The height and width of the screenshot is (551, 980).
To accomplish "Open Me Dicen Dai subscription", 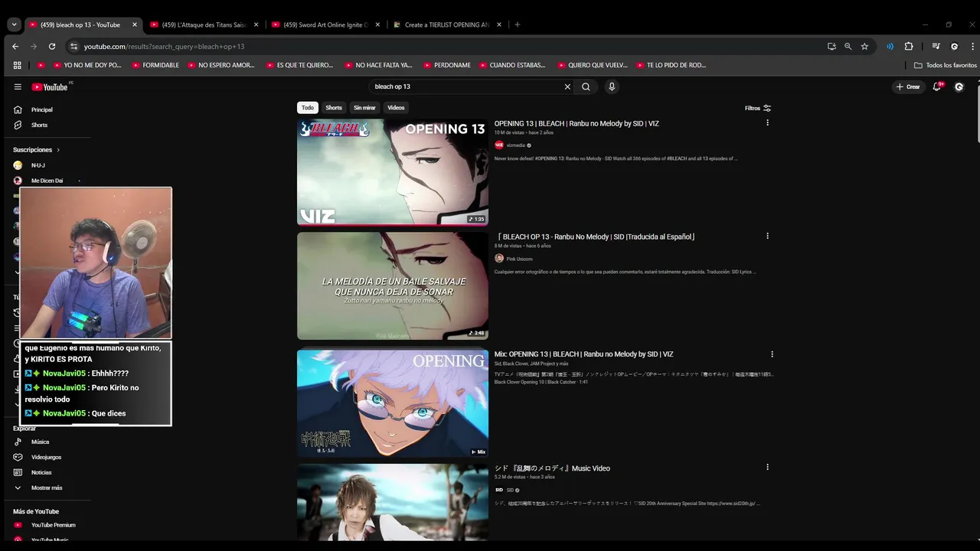I will [x=47, y=181].
